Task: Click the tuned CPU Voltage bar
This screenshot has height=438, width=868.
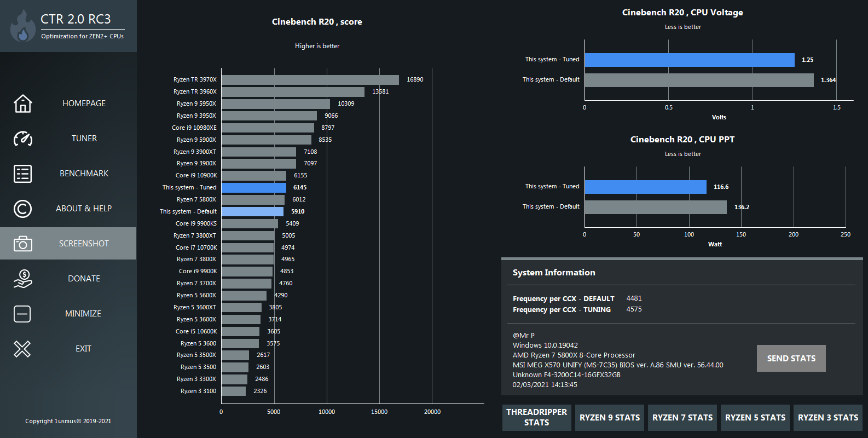Action: (x=690, y=60)
